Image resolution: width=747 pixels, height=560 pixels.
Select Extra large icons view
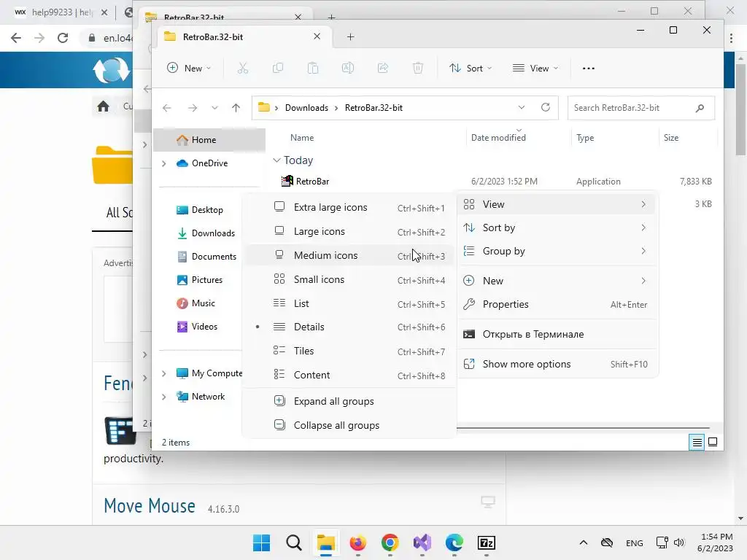351,208
